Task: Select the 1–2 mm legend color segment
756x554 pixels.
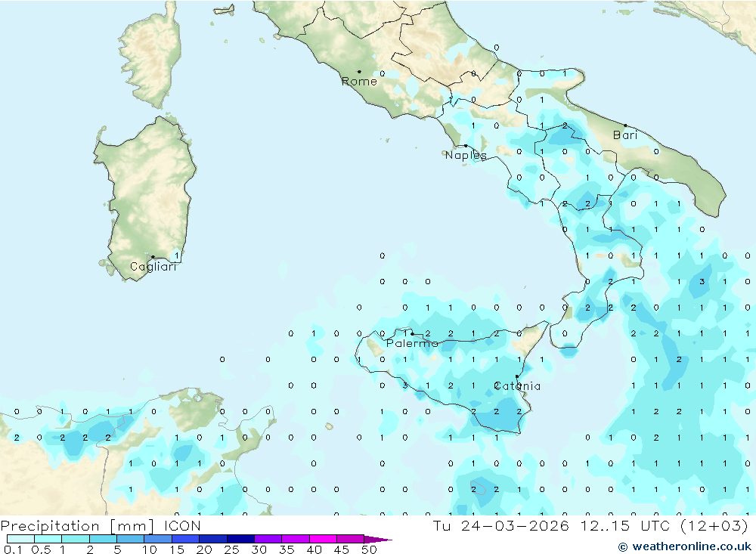Action: coord(76,539)
